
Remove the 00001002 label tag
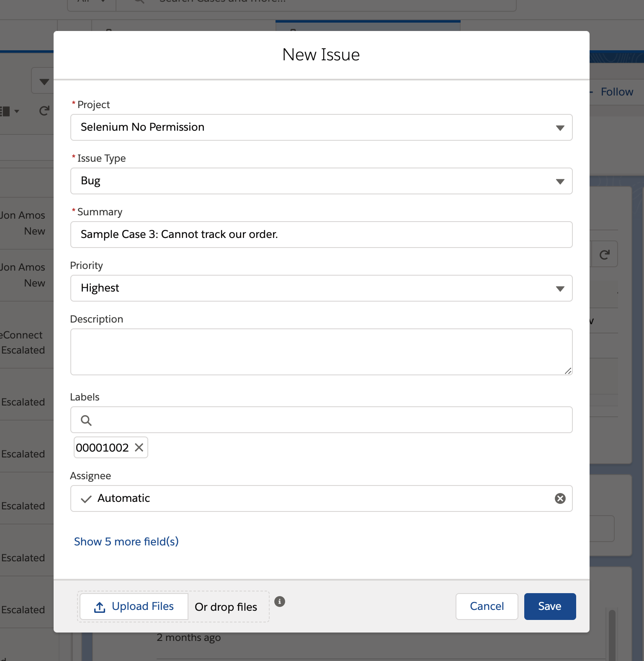[x=139, y=447]
